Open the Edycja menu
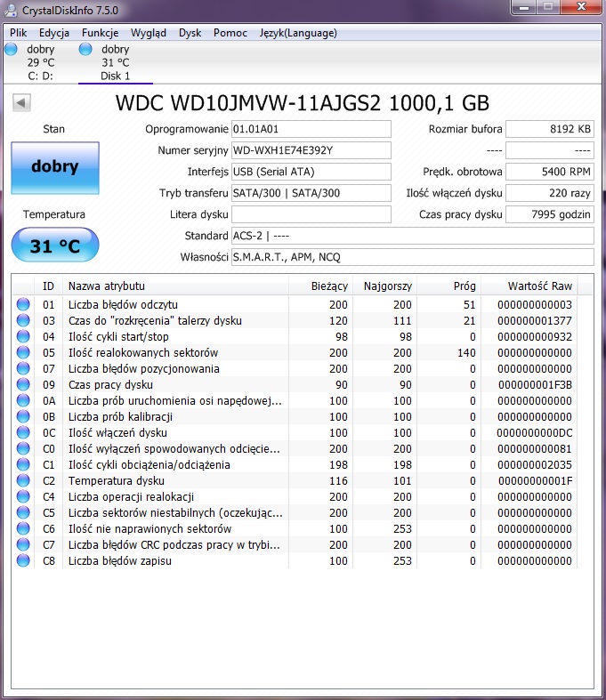 pyautogui.click(x=54, y=33)
